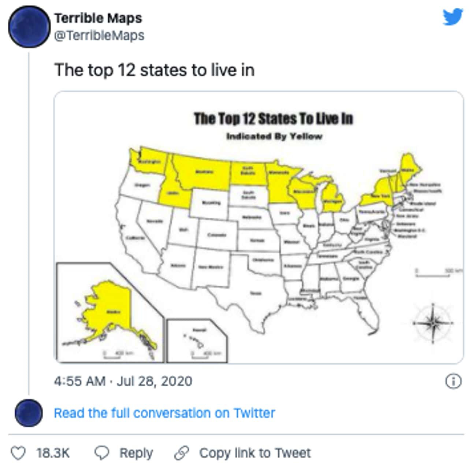Viewport: 476px width, 468px height.
Task: Copy link to Tweet
Action: [255, 453]
